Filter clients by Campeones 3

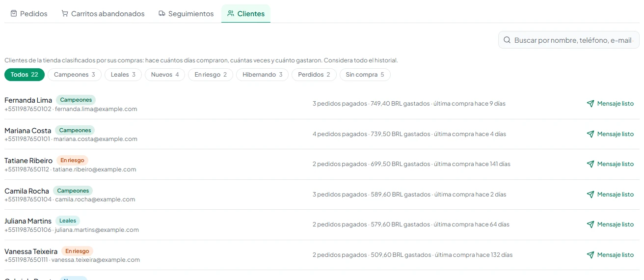coord(75,75)
